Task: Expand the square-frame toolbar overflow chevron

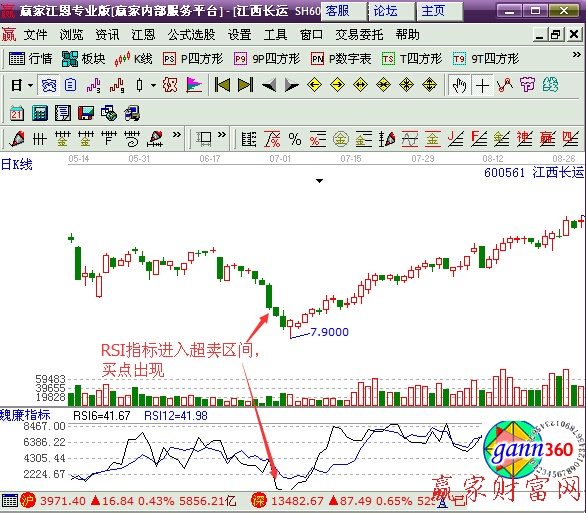Action: click(222, 135)
